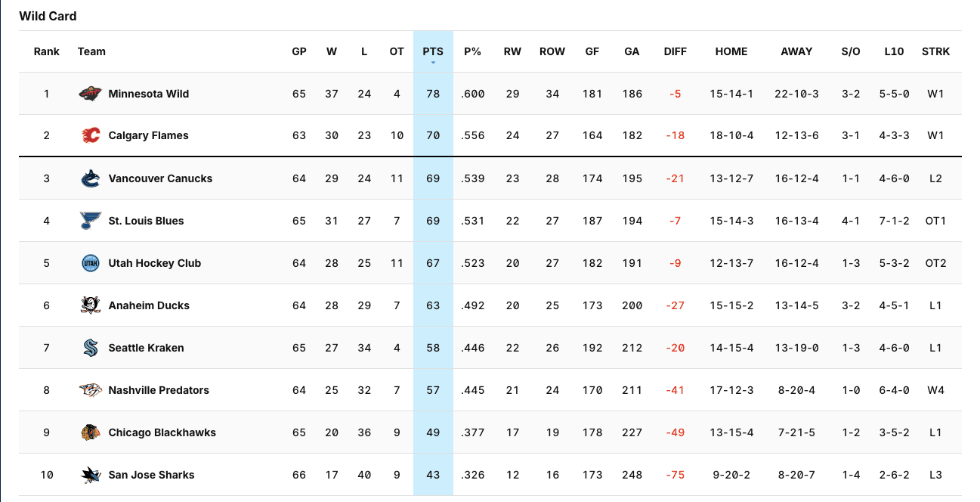Sort by the L10 column header
This screenshot has height=502, width=980.
[x=894, y=51]
